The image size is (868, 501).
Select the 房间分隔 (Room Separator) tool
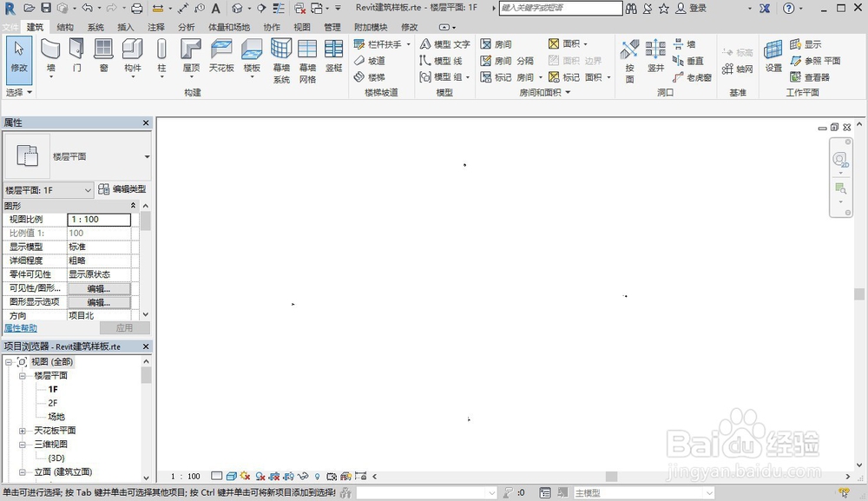(x=507, y=60)
